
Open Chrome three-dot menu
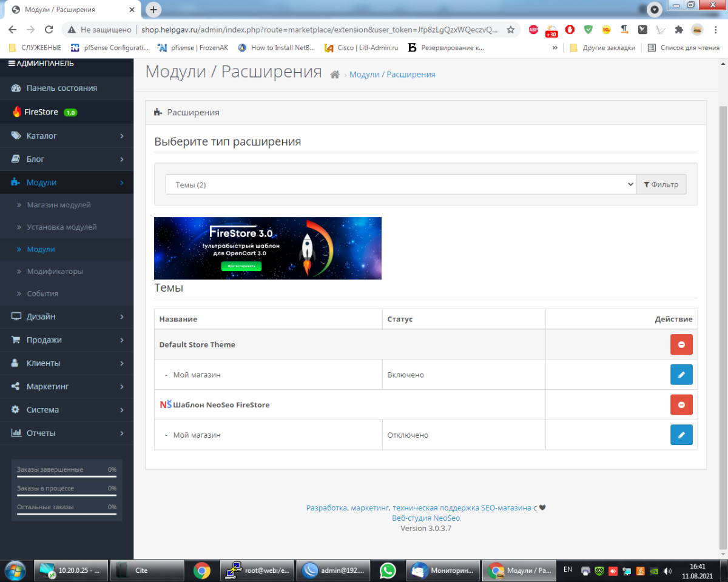click(x=716, y=30)
